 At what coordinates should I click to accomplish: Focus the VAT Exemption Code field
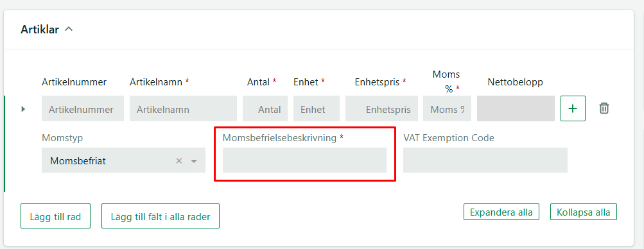485,160
